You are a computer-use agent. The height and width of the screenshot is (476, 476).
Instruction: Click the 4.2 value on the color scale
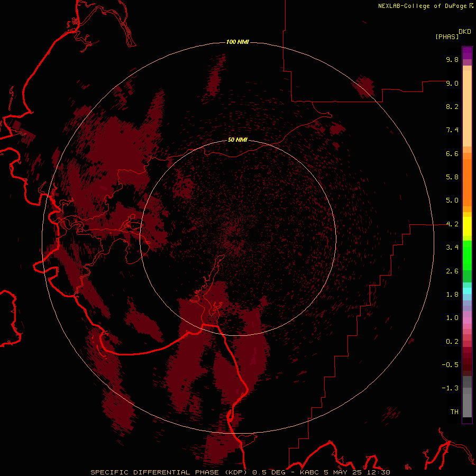[452, 224]
